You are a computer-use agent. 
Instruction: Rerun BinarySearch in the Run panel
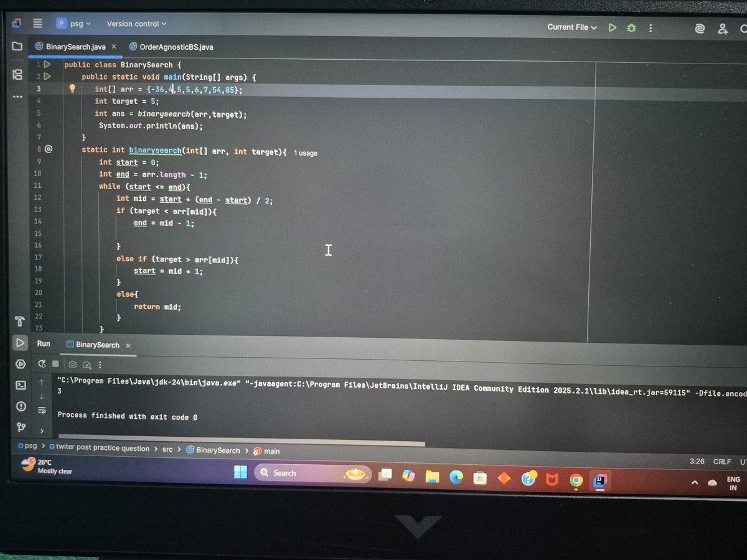pos(42,364)
